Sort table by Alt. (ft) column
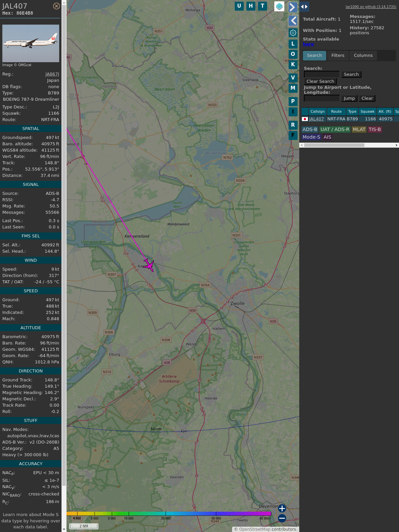The image size is (399, 532). 385,111
